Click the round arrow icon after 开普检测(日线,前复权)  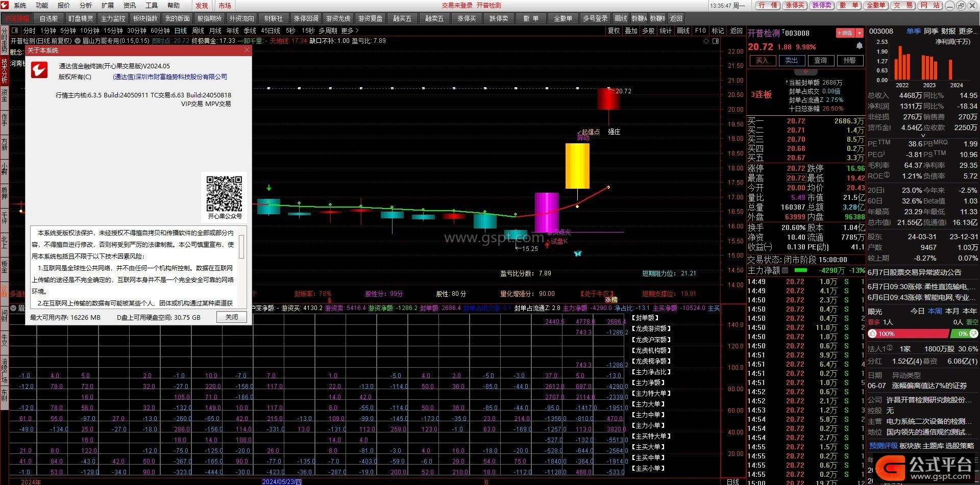(x=78, y=41)
